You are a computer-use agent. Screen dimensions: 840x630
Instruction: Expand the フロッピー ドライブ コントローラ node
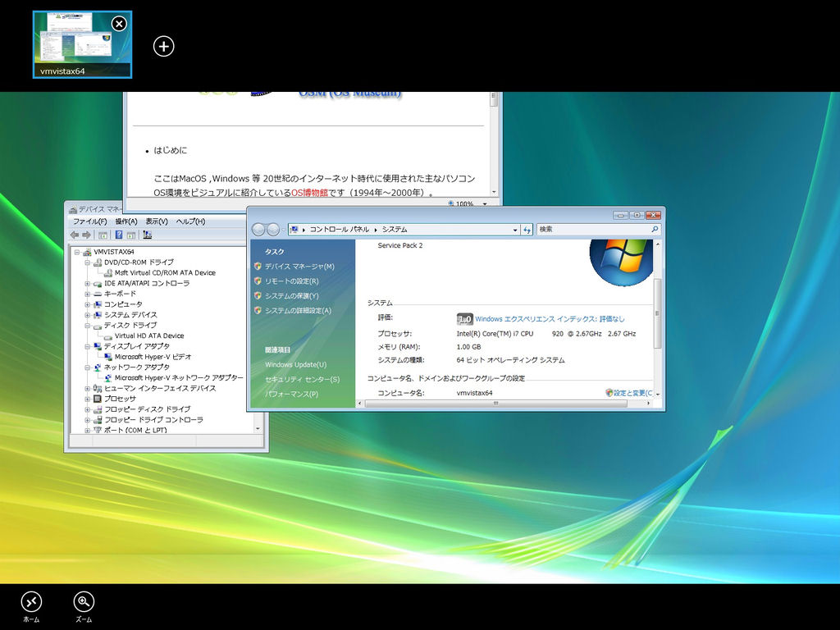point(87,420)
